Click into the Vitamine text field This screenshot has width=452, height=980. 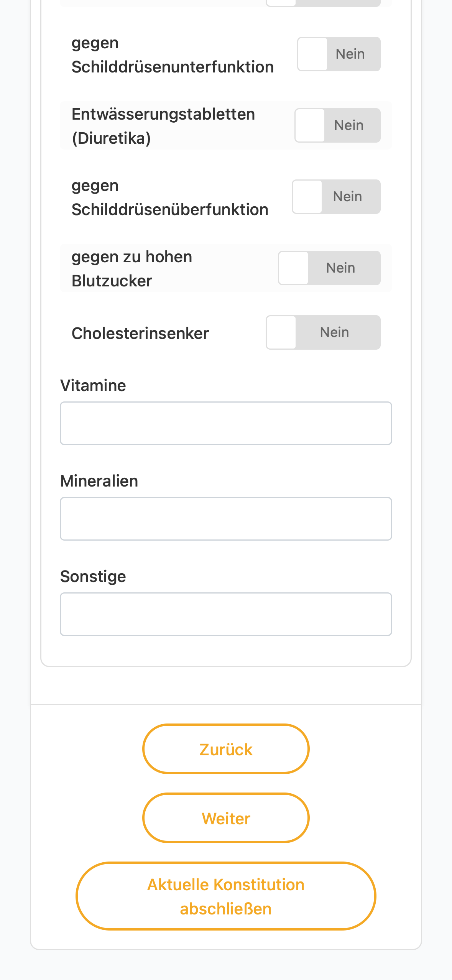click(226, 423)
